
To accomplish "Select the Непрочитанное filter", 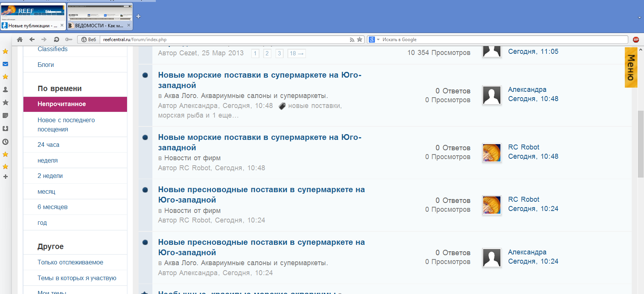I will [x=75, y=104].
